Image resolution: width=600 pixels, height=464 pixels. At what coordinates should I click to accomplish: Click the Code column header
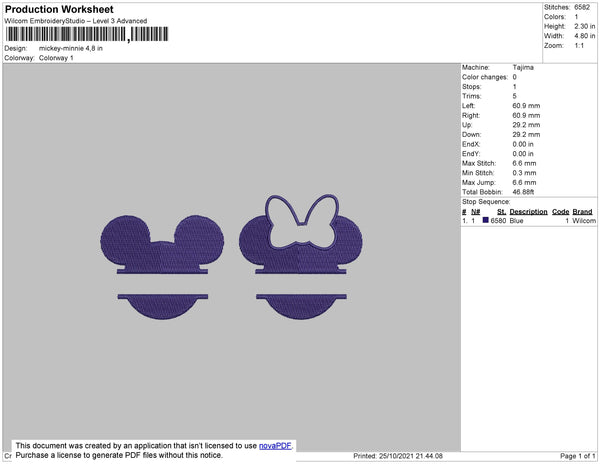(561, 212)
